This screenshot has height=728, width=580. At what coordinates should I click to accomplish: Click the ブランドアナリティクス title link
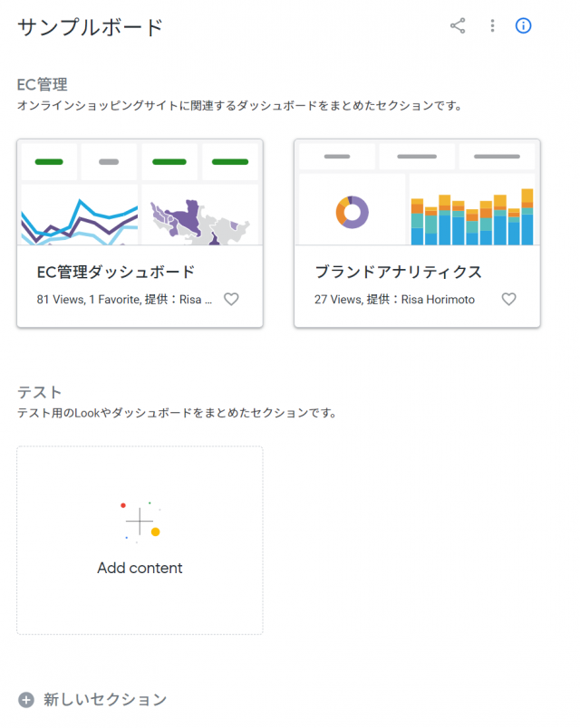coord(398,272)
